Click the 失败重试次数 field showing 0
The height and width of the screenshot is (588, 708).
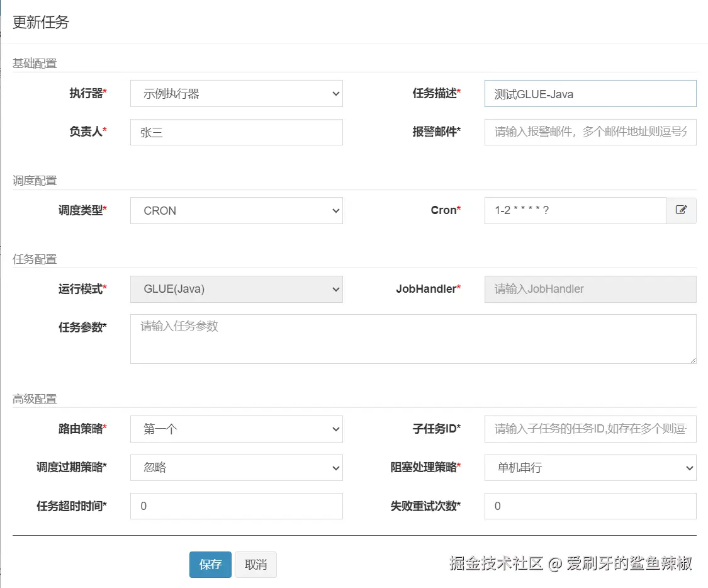(590, 506)
